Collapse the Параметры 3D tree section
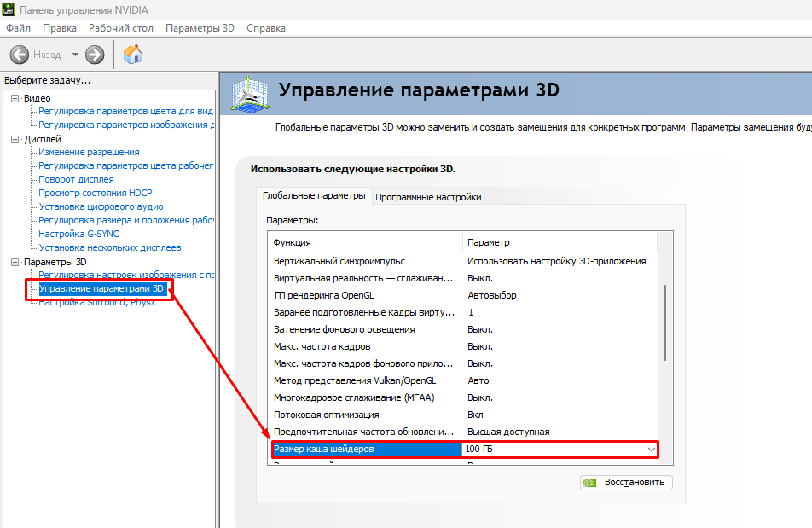The height and width of the screenshot is (528, 812). (14, 262)
